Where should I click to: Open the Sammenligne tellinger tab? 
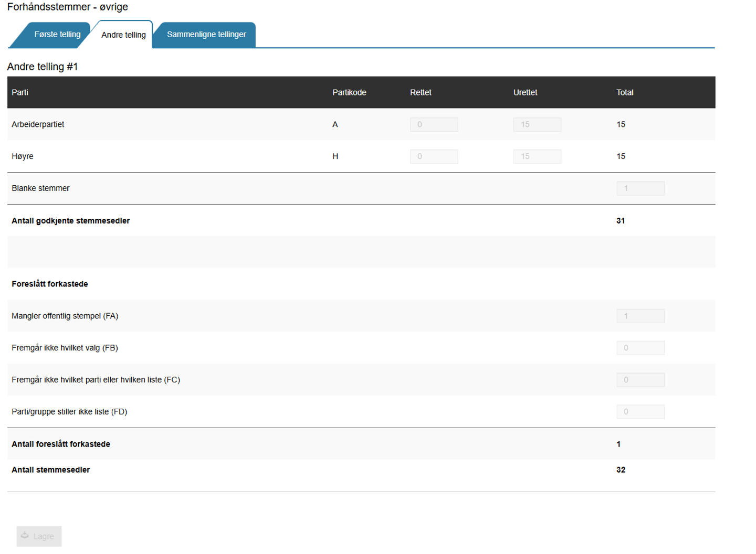tap(206, 35)
